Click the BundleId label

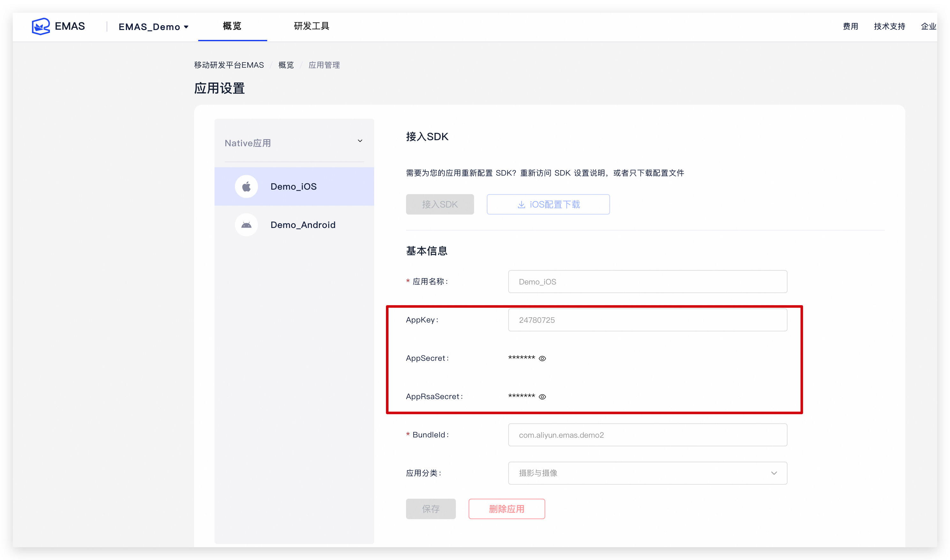pyautogui.click(x=431, y=435)
